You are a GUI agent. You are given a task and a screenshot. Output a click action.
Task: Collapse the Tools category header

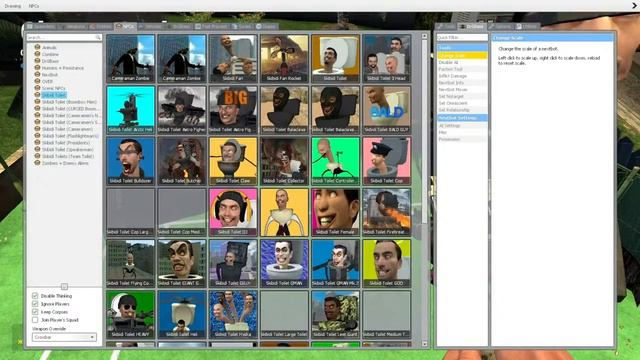pyautogui.click(x=462, y=48)
